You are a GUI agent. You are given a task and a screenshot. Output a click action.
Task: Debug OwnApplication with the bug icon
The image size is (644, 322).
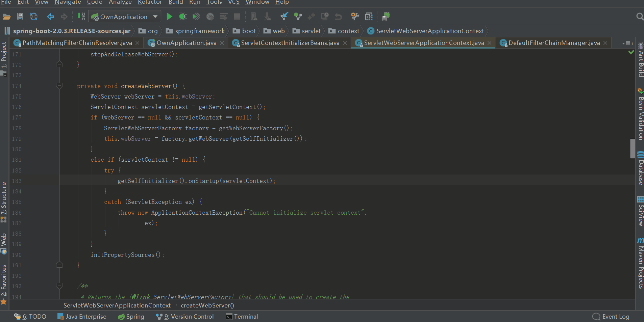click(x=183, y=17)
